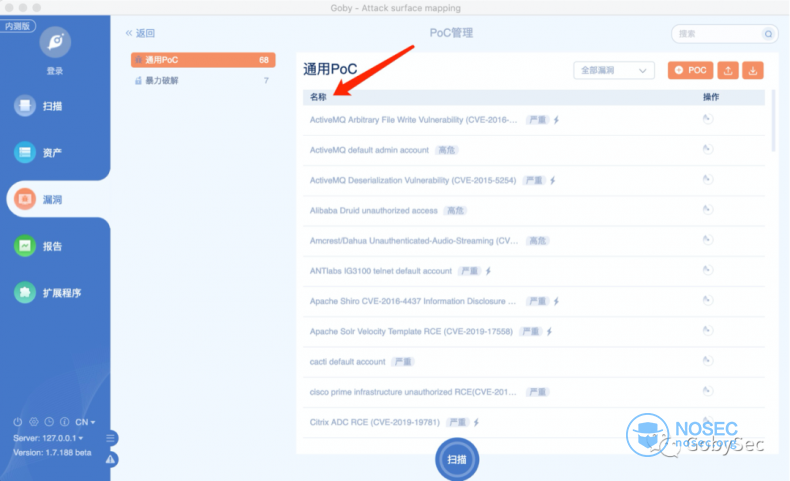Click action icon for ActiveMQ Arbitrary File Write row
790x481 pixels.
tap(708, 119)
